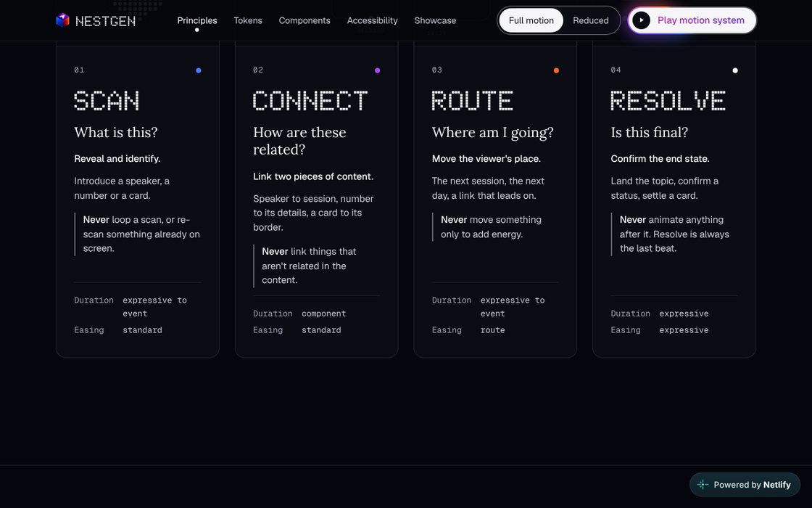
Task: Click "Link two pieces of content." text
Action: (x=313, y=176)
